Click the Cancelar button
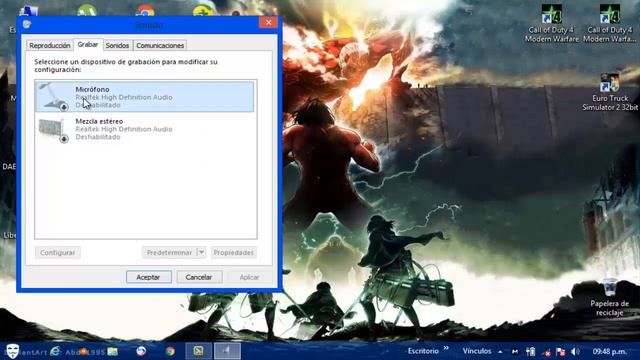 tap(199, 277)
